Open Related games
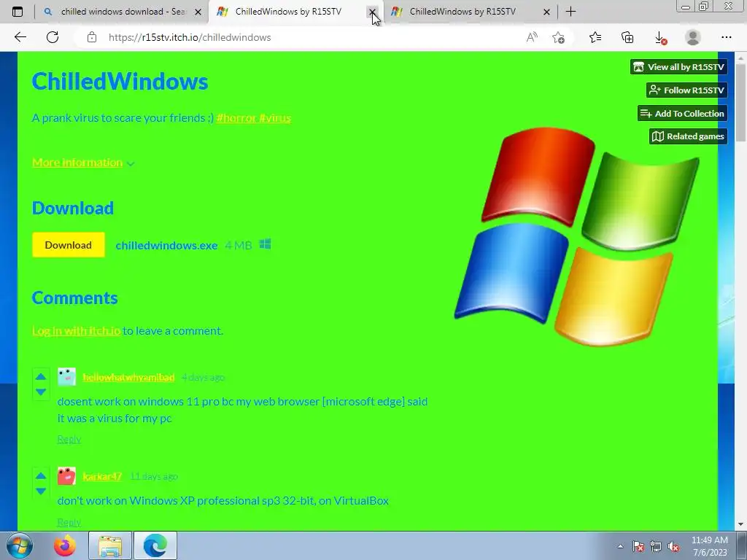Image resolution: width=747 pixels, height=560 pixels. [689, 136]
